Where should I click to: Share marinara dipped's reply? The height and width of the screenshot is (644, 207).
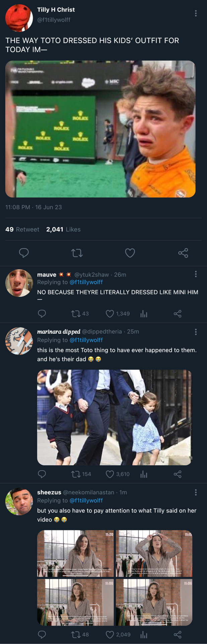[178, 474]
